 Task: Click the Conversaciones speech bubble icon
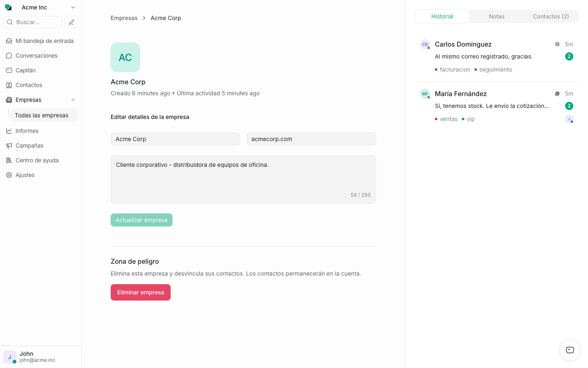click(9, 56)
